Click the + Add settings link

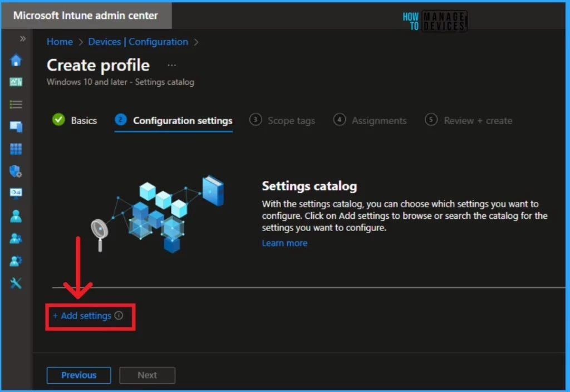click(x=82, y=316)
